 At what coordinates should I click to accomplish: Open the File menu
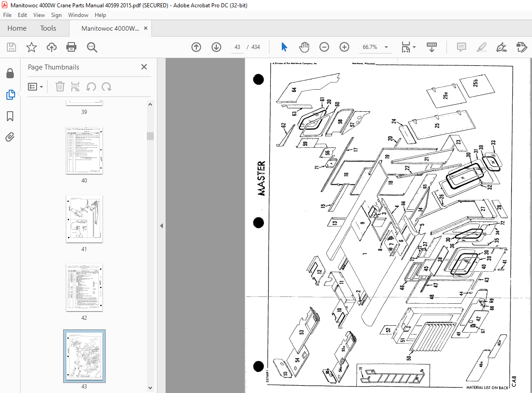[7, 15]
